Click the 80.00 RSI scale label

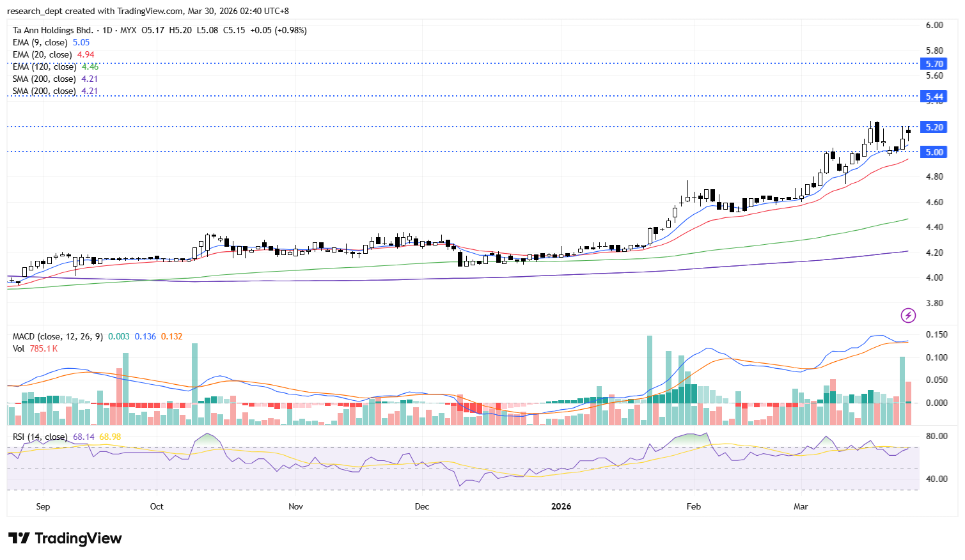tap(936, 437)
